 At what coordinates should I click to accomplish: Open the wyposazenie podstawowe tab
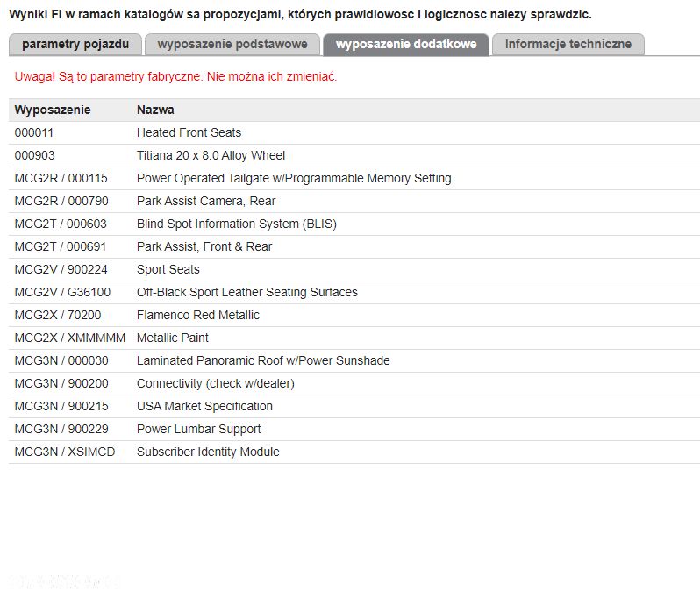click(x=232, y=44)
